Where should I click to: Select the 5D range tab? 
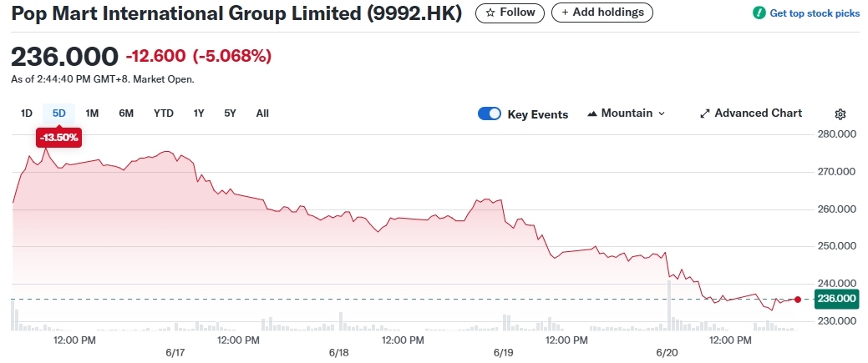[59, 113]
